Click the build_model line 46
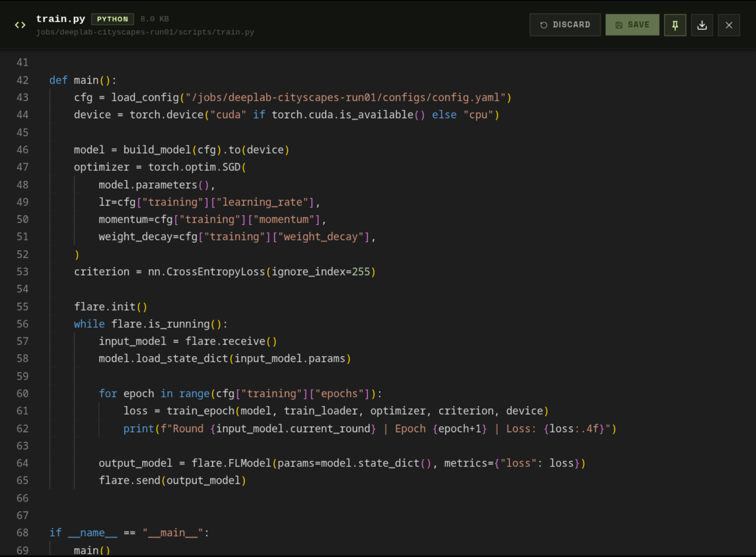Screen dimensions: 756x557 click(181, 150)
